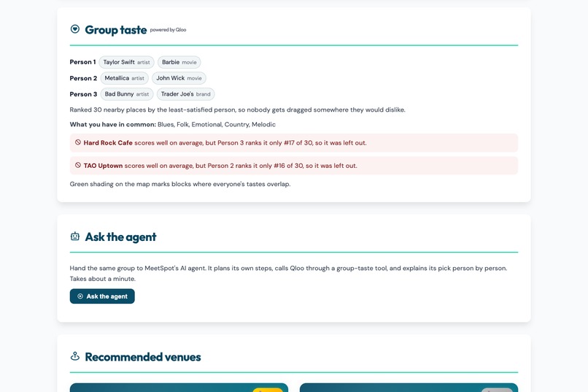The height and width of the screenshot is (392, 588).
Task: Click the Recommended venues heading
Action: tap(143, 357)
